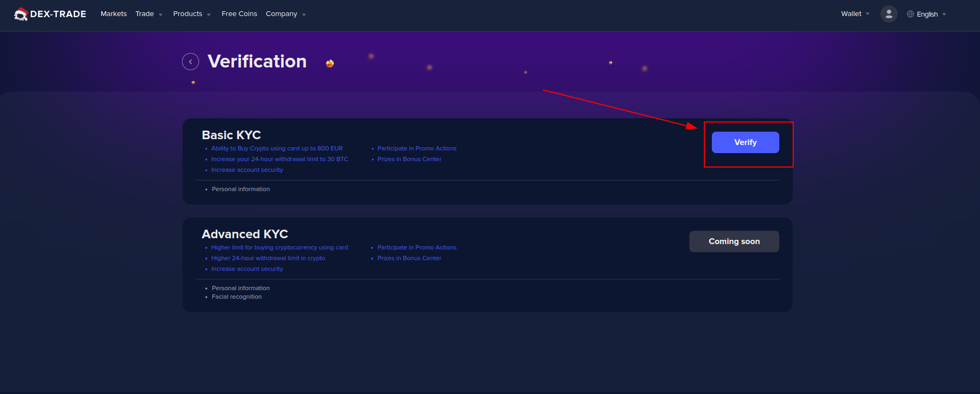Click 'Increase account security' under Basic KYC

tap(247, 170)
